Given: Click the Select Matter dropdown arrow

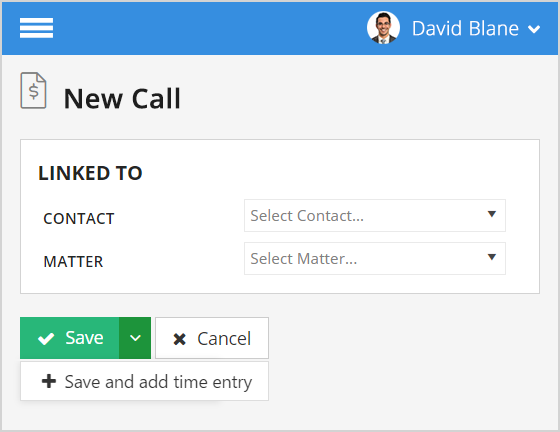Looking at the screenshot, I should pos(492,257).
